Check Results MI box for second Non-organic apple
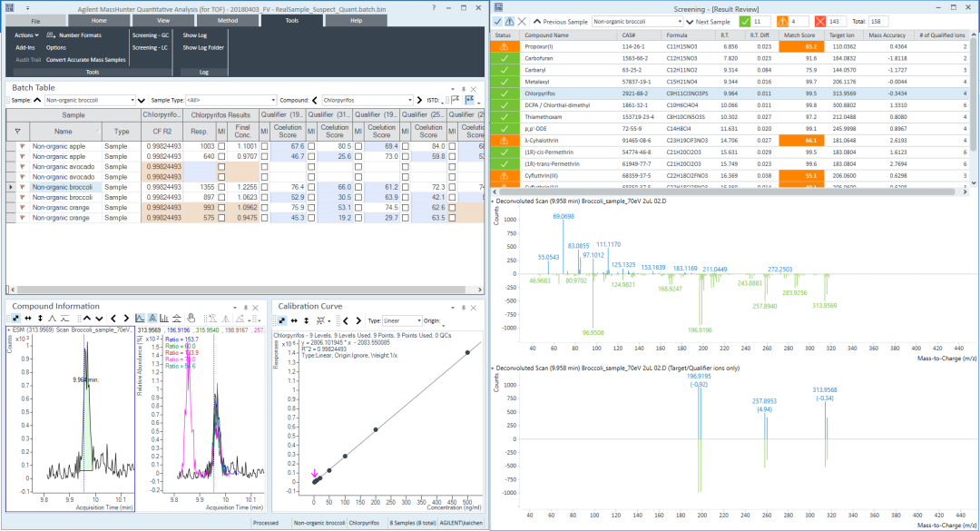The width and height of the screenshot is (980, 531). pyautogui.click(x=221, y=156)
